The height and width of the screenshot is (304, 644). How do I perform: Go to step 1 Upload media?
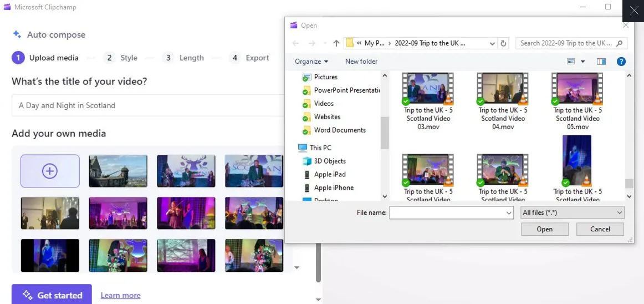pos(45,58)
